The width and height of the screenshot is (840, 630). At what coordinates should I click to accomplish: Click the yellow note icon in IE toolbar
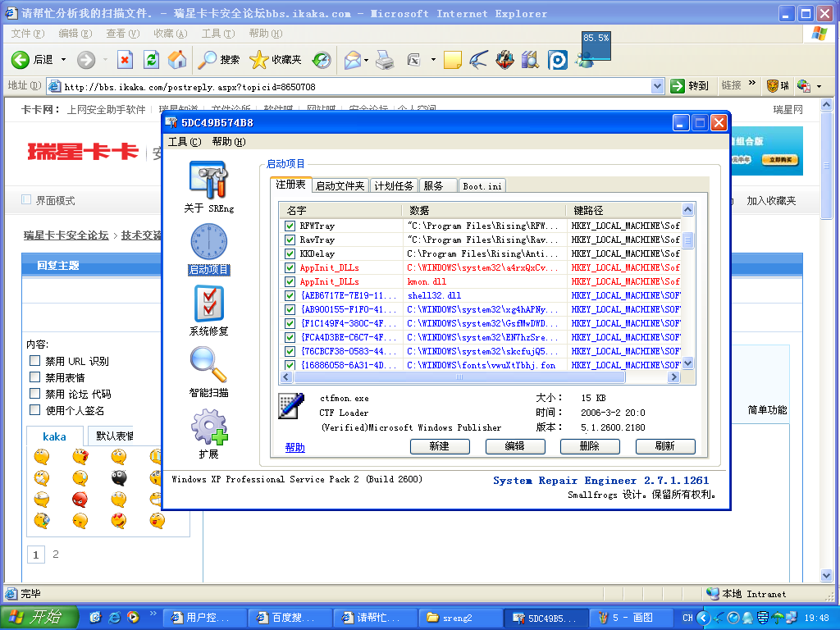click(x=452, y=59)
